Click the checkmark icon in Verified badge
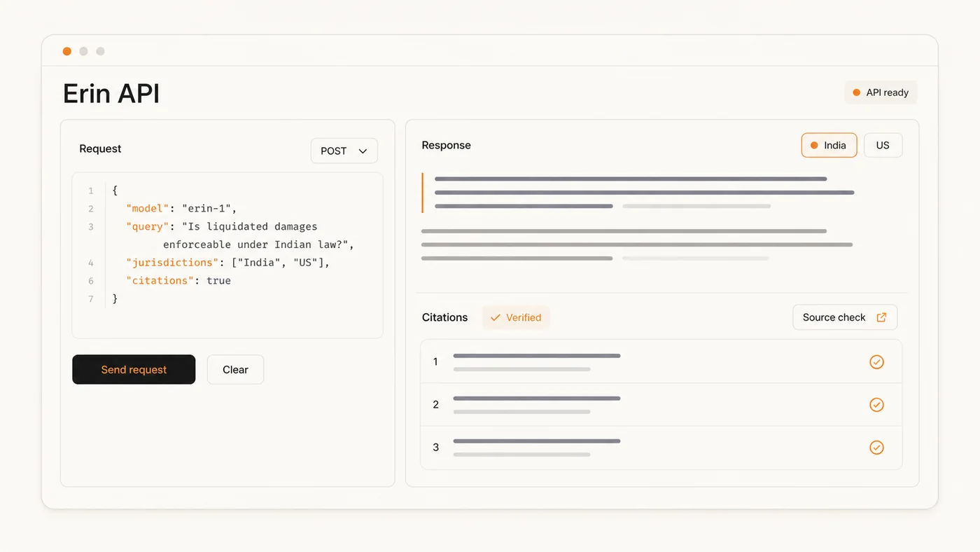 pos(496,317)
